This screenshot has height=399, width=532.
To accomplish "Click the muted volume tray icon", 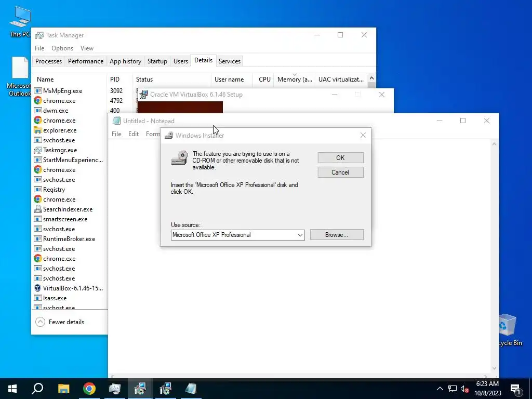I will click(465, 389).
